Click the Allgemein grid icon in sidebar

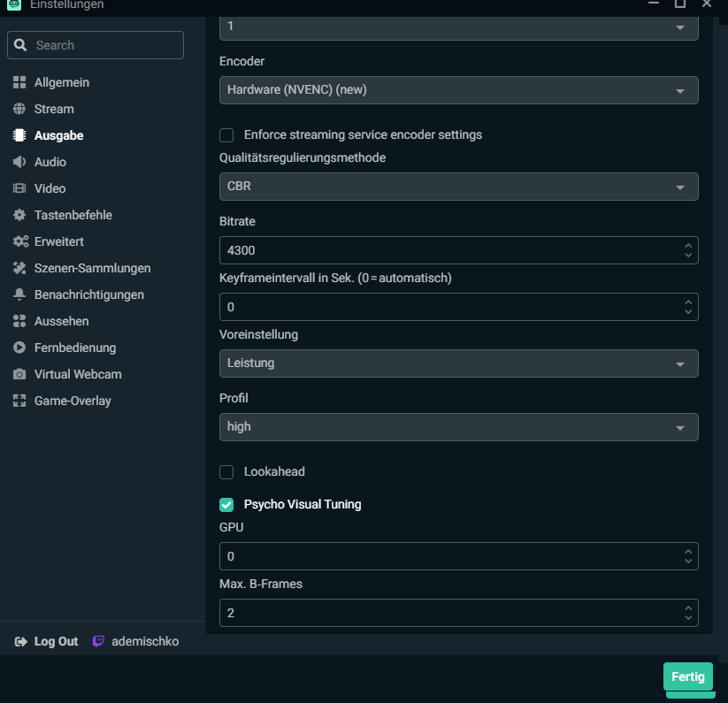[19, 82]
